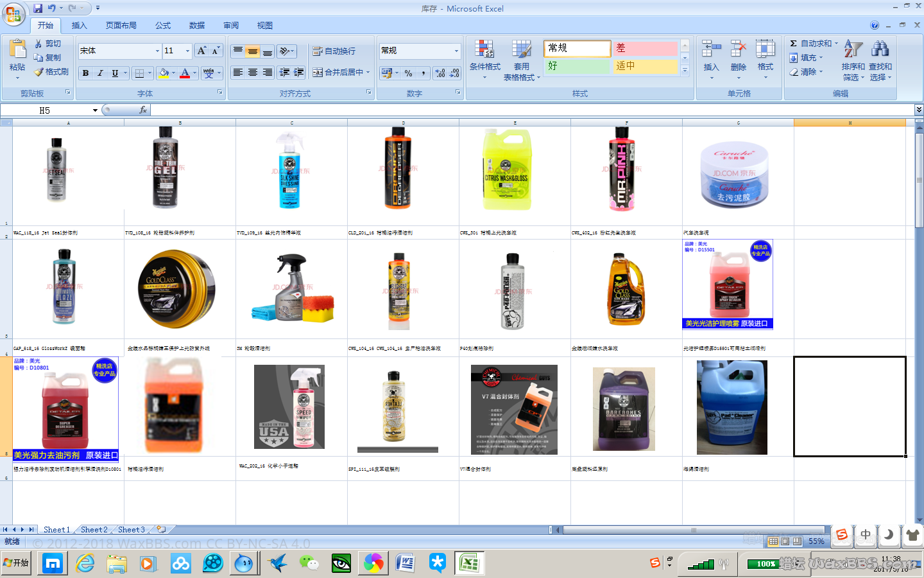Click the Insert Function fx icon

[x=143, y=110]
